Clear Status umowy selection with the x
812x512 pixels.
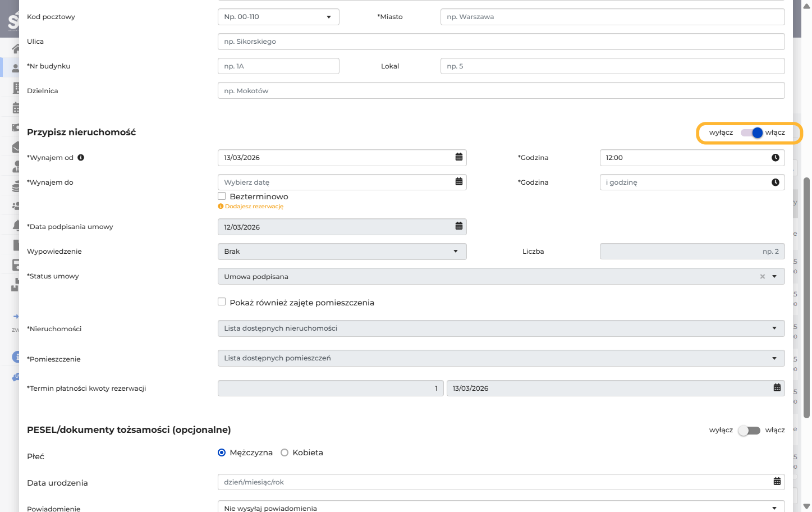point(763,277)
